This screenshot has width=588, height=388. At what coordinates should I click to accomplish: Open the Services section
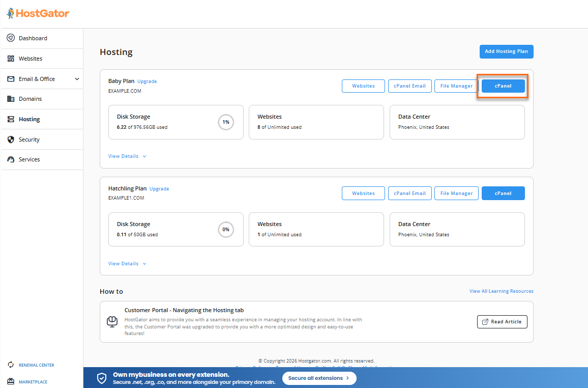click(42, 159)
